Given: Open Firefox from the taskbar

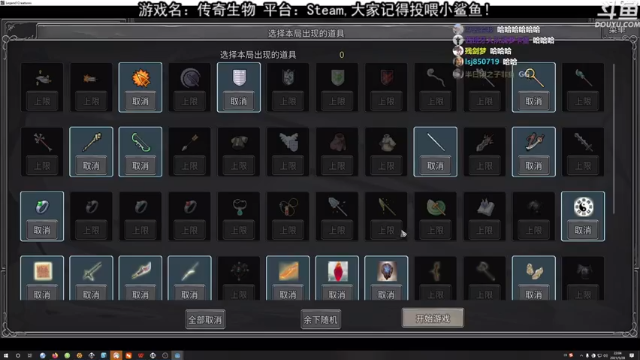Looking at the screenshot, I should pyautogui.click(x=55, y=356).
